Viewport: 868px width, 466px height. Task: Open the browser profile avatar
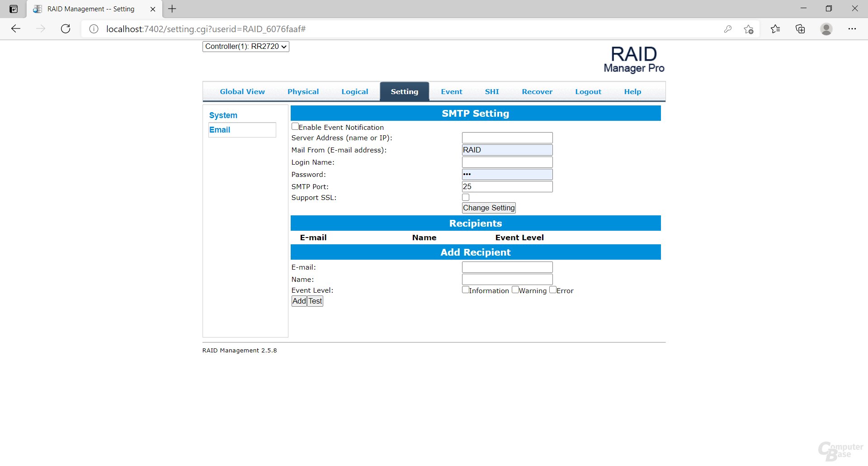pos(826,29)
